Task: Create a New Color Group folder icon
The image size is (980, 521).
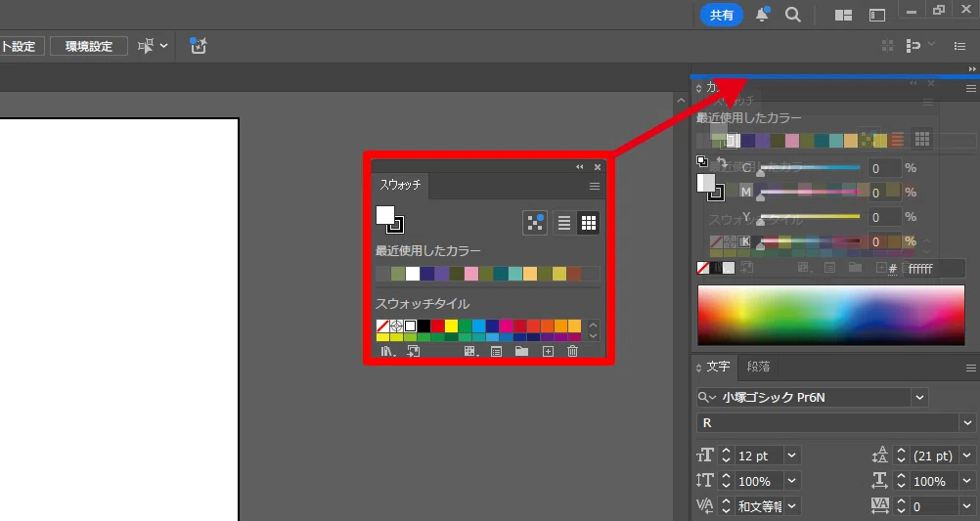Action: (x=522, y=352)
